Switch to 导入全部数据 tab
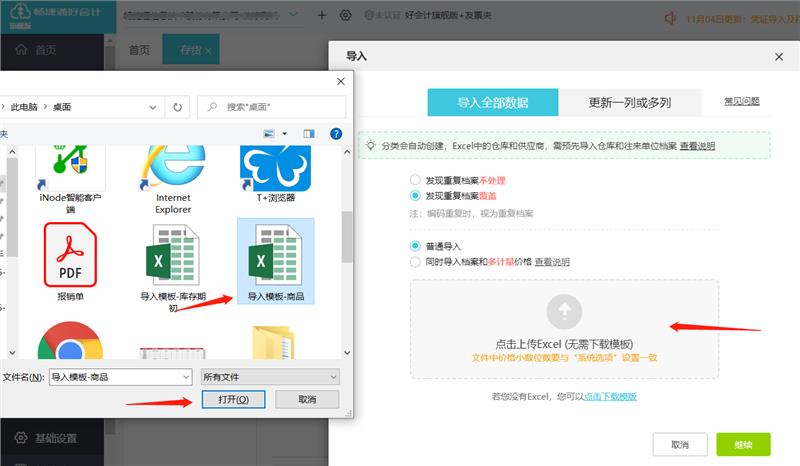This screenshot has height=466, width=800. pos(492,102)
